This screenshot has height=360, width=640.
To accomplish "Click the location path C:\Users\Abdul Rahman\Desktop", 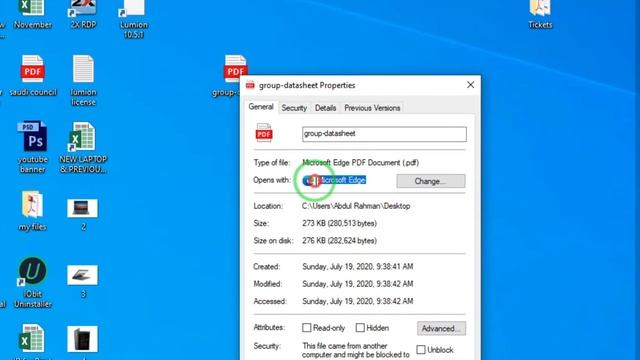I will (x=356, y=206).
